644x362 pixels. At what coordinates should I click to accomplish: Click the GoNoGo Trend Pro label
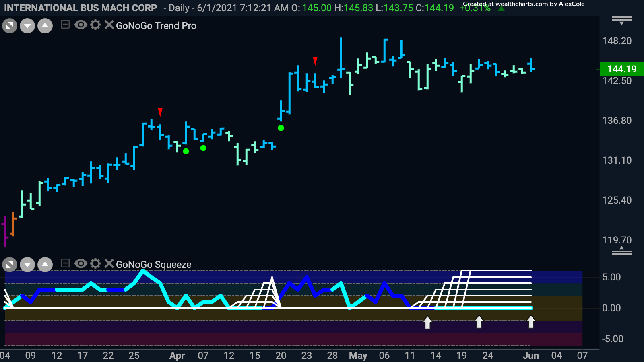point(156,26)
